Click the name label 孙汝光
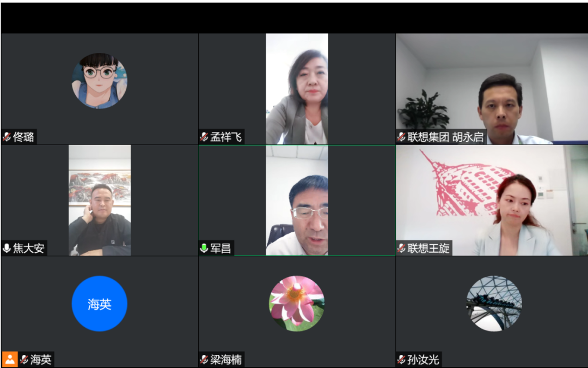The image size is (588, 368). (x=423, y=360)
